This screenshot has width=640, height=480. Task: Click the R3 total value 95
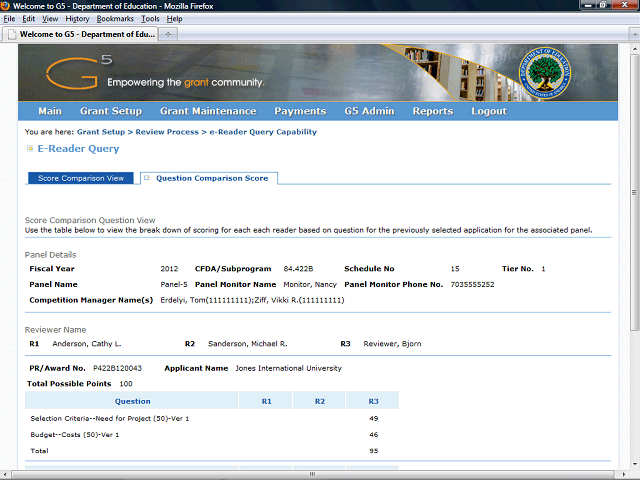coord(373,451)
